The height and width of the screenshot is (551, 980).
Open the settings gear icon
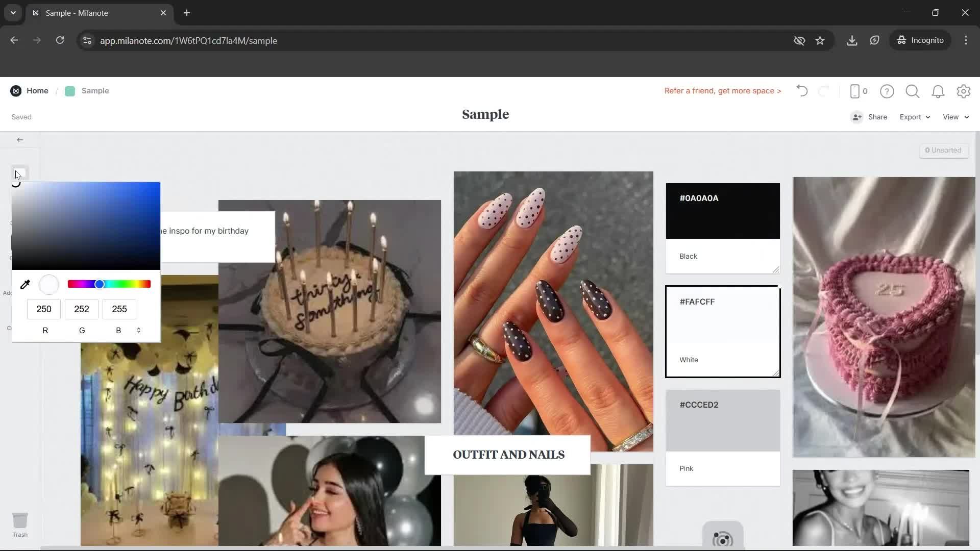(x=964, y=91)
